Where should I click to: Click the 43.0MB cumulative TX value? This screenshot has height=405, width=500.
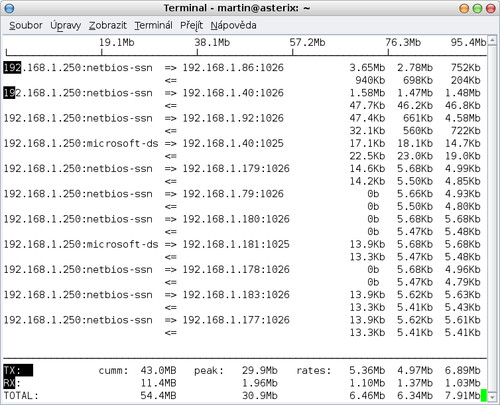[158, 371]
